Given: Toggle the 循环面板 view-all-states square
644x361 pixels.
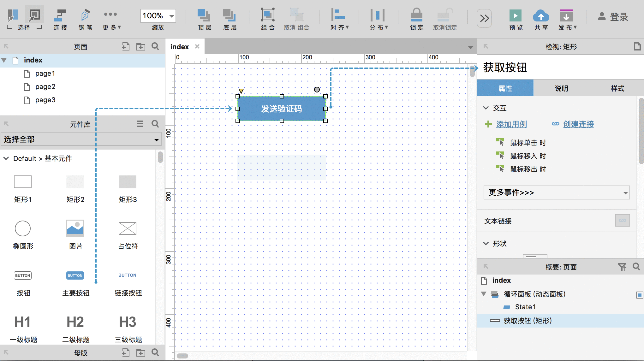Looking at the screenshot, I should click(640, 295).
